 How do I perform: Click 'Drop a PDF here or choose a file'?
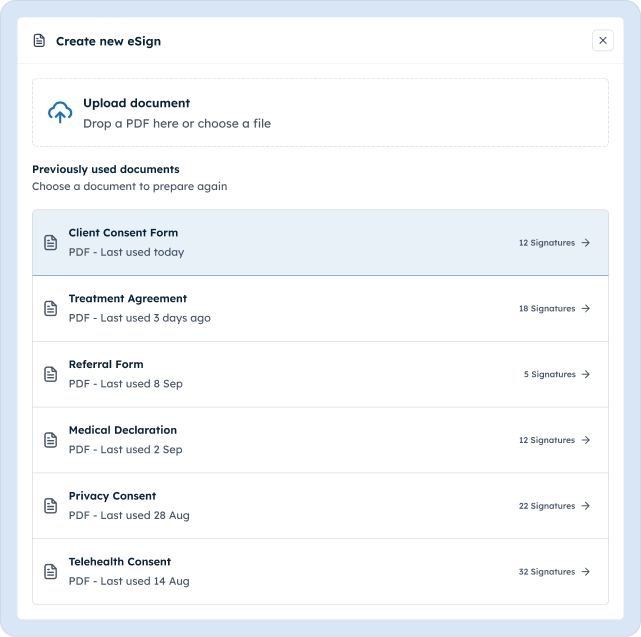(177, 123)
